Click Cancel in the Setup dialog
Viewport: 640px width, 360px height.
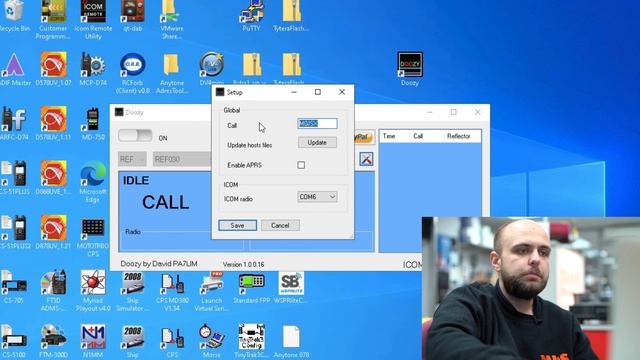tap(280, 225)
